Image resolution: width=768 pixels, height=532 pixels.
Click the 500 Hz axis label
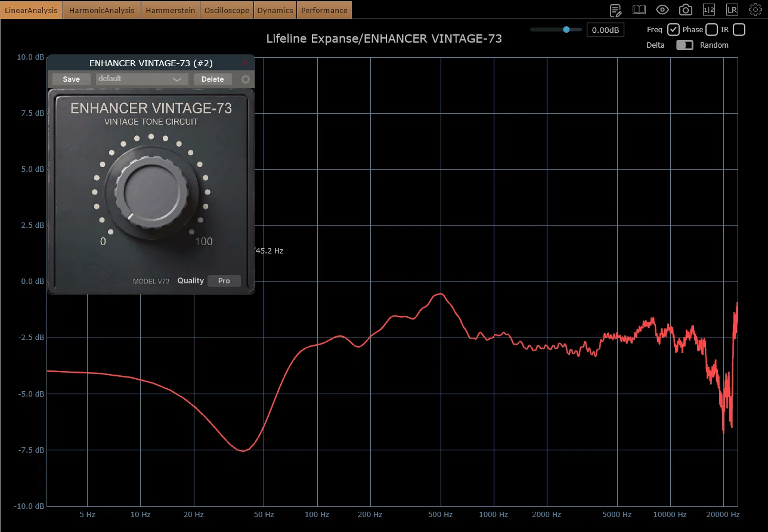441,514
